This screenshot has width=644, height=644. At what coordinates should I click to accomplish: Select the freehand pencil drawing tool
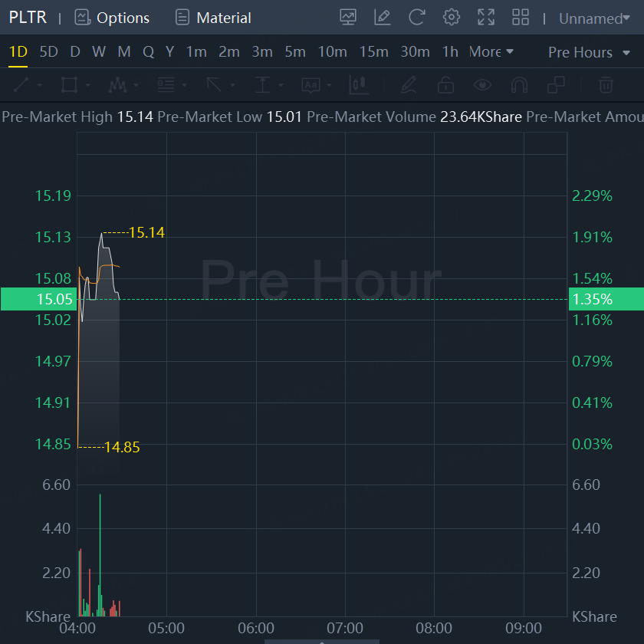[409, 85]
